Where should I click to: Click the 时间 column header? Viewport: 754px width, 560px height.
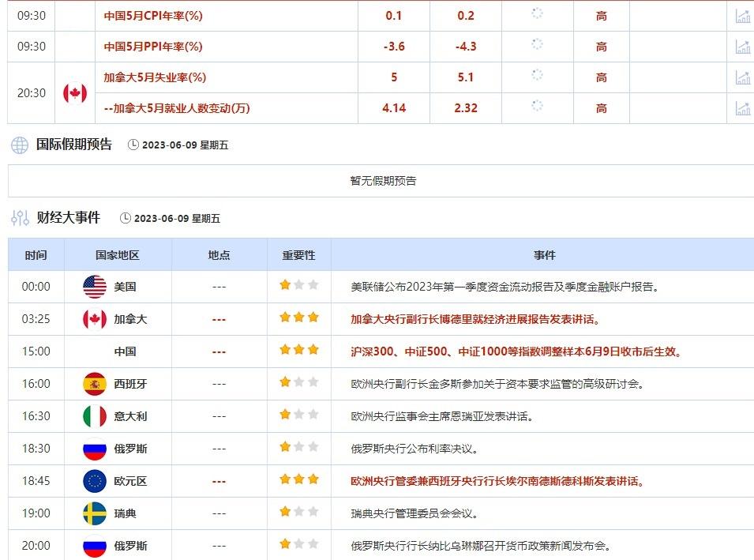(x=36, y=255)
